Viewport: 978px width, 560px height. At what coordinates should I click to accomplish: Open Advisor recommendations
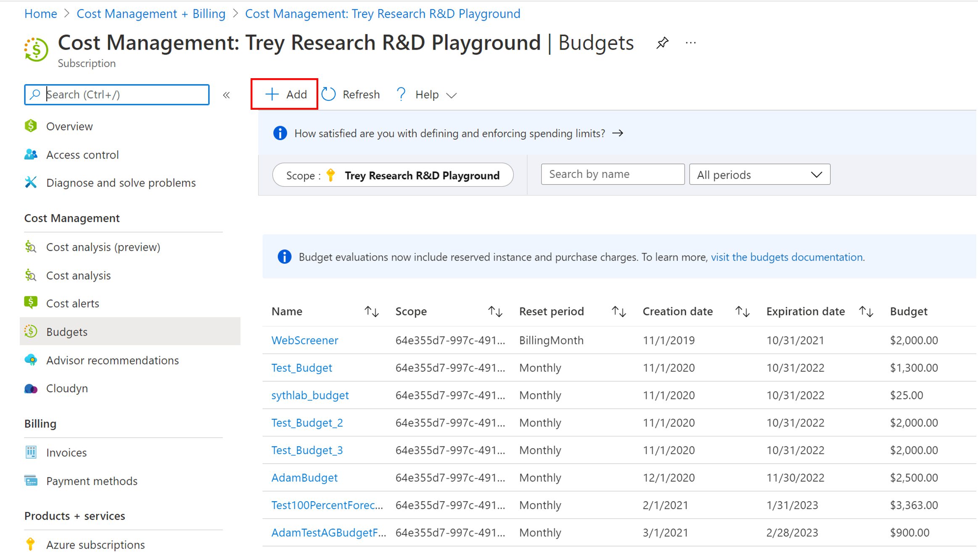(112, 360)
